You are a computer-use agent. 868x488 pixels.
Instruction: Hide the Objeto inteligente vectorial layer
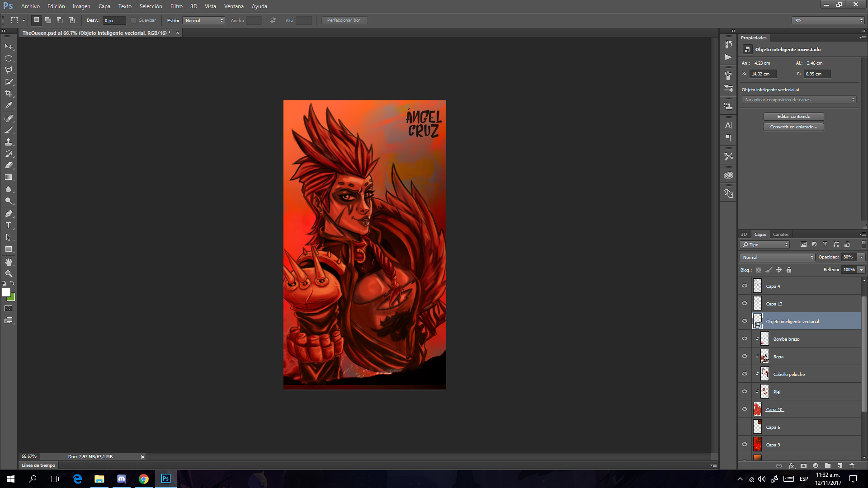pos(745,321)
